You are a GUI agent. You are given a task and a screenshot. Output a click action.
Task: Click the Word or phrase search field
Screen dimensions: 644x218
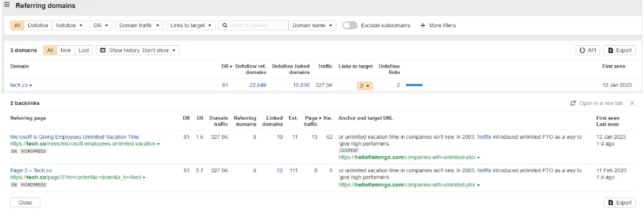click(258, 25)
